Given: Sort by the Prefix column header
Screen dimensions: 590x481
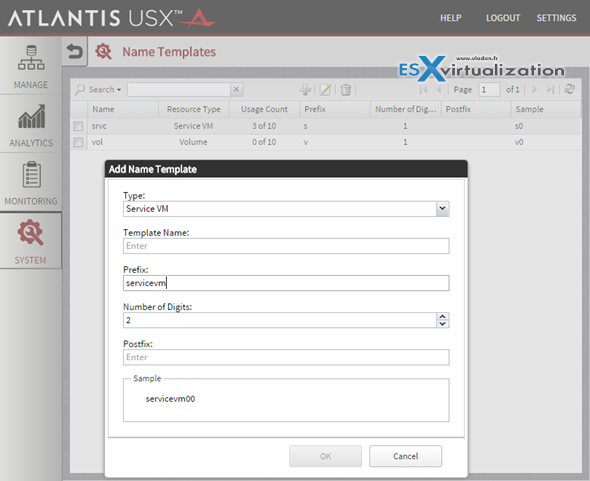Looking at the screenshot, I should pos(335,109).
